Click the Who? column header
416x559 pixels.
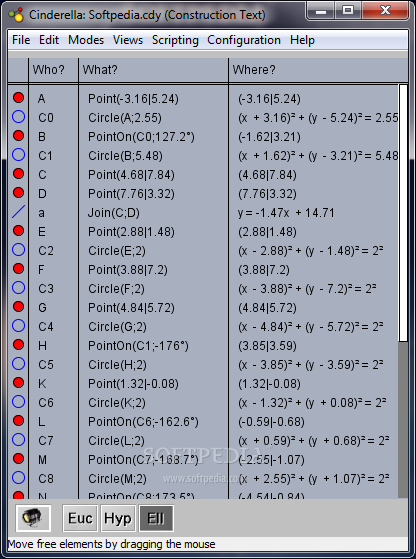(53, 70)
